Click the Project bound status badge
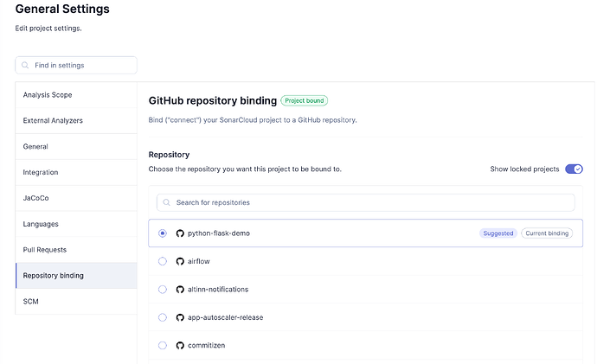The height and width of the screenshot is (364, 597). pyautogui.click(x=305, y=100)
